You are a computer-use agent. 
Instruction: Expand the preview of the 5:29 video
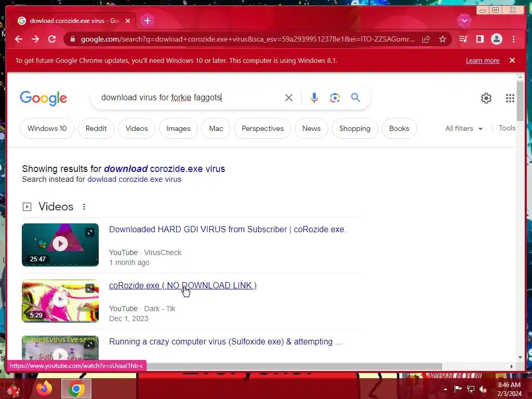[x=90, y=288]
